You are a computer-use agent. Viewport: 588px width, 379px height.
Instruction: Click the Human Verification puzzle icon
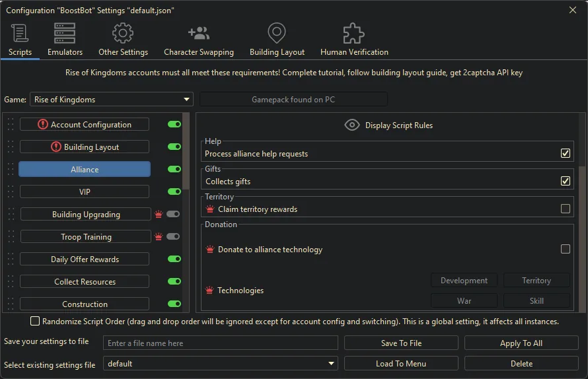pos(353,33)
